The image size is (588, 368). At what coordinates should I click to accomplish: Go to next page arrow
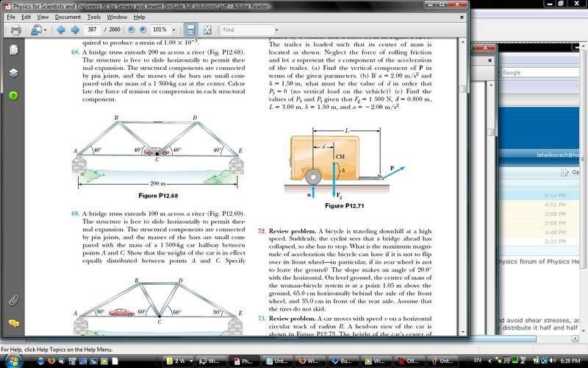click(x=74, y=30)
